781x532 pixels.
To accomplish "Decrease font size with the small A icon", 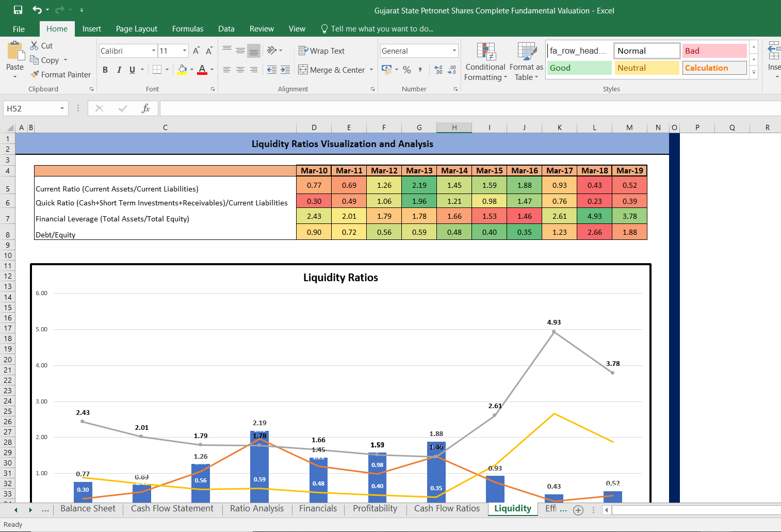I will [209, 51].
